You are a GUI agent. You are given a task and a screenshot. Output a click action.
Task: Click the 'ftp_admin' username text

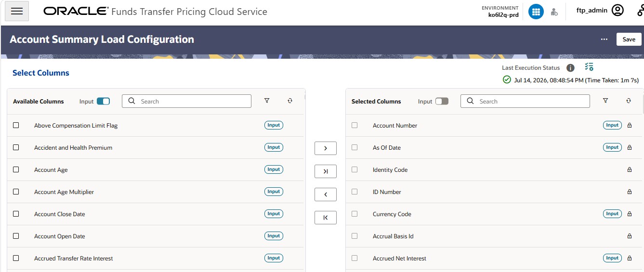tap(592, 10)
